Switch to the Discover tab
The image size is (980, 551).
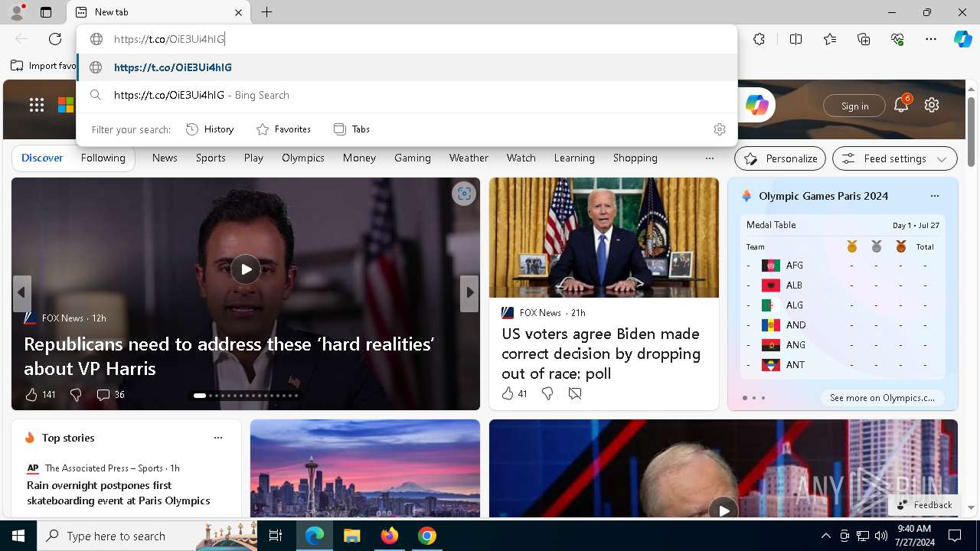click(x=42, y=158)
